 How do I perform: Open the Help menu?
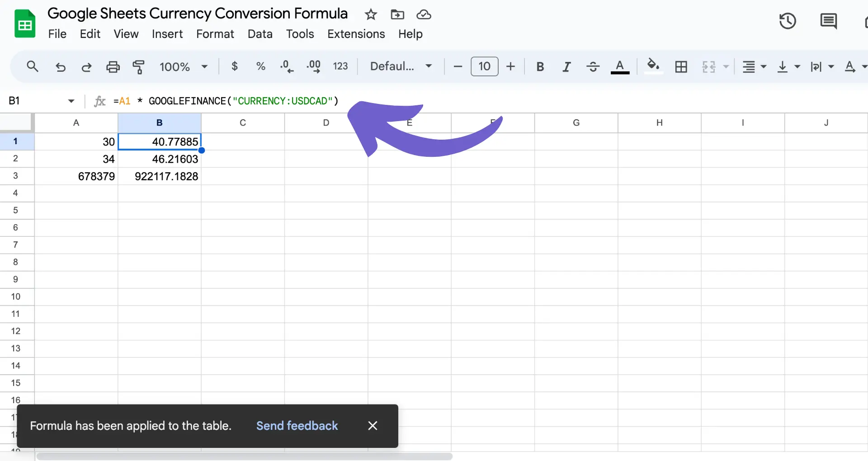click(410, 34)
